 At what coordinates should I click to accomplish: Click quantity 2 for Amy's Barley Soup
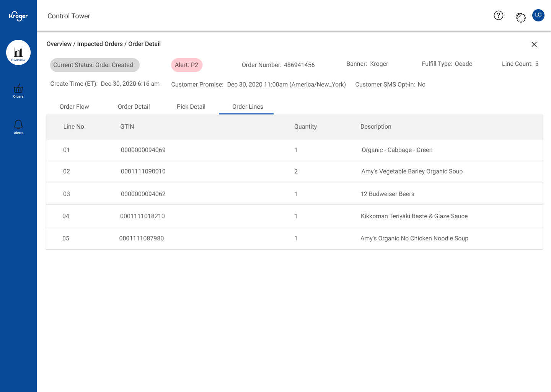(x=296, y=171)
